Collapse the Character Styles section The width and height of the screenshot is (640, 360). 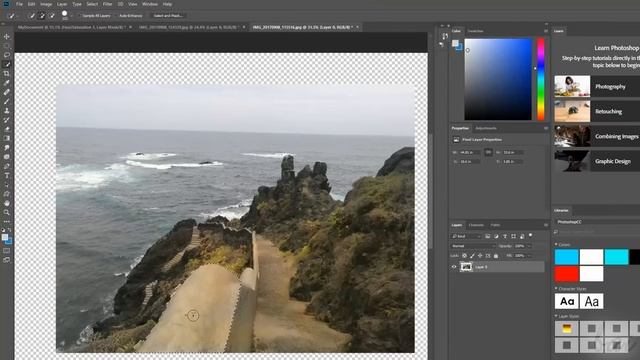point(556,289)
